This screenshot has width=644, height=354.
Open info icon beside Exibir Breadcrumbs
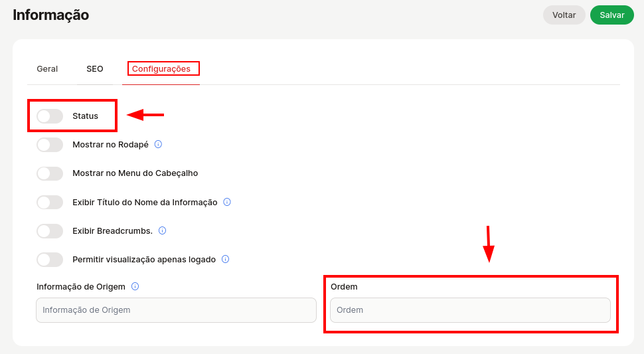[x=162, y=230]
